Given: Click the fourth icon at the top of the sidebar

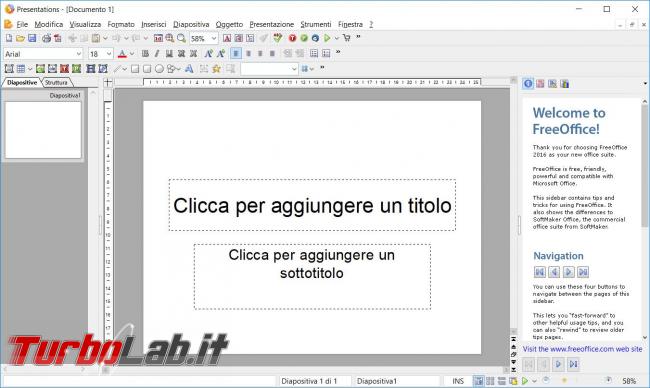Looking at the screenshot, I should [564, 84].
